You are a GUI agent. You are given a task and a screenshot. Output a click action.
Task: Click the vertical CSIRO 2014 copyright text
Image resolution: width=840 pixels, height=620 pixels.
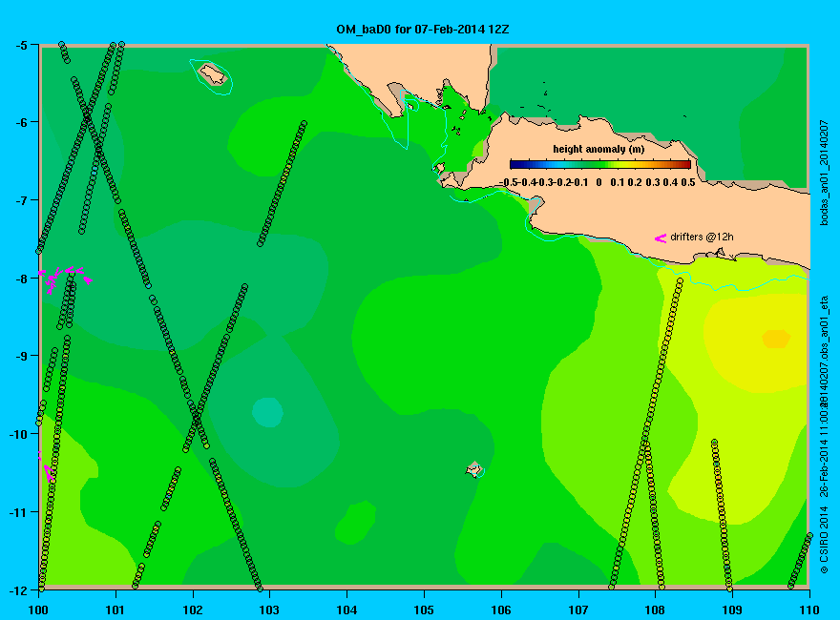(825, 540)
